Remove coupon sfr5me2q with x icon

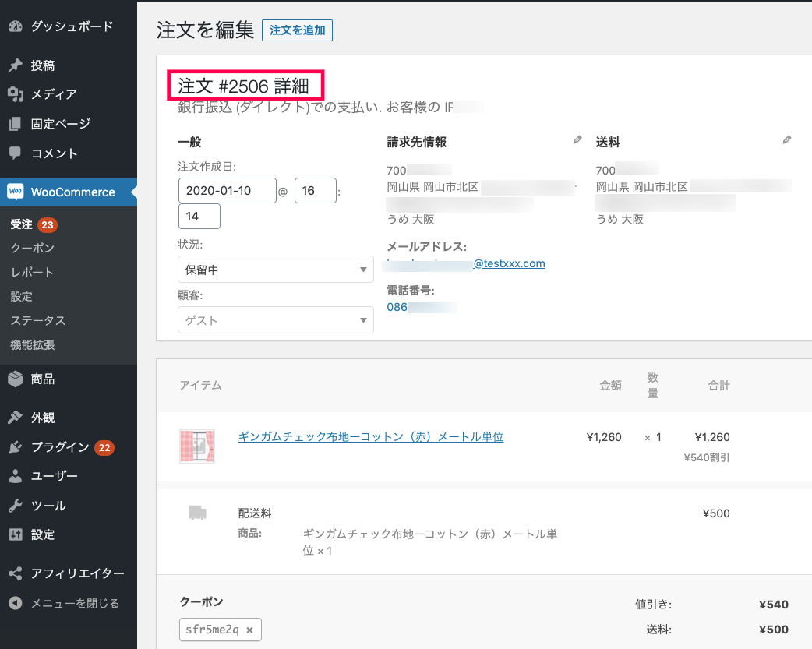[x=249, y=630]
